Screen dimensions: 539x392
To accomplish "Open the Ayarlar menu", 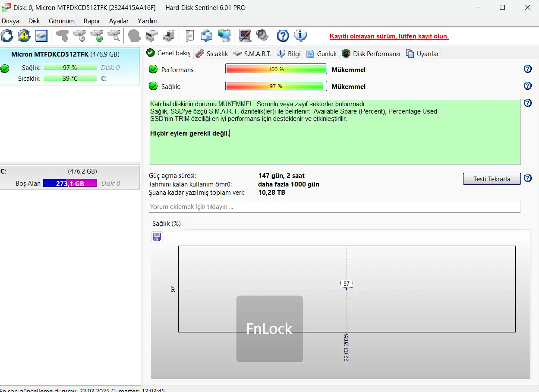I will tap(119, 21).
